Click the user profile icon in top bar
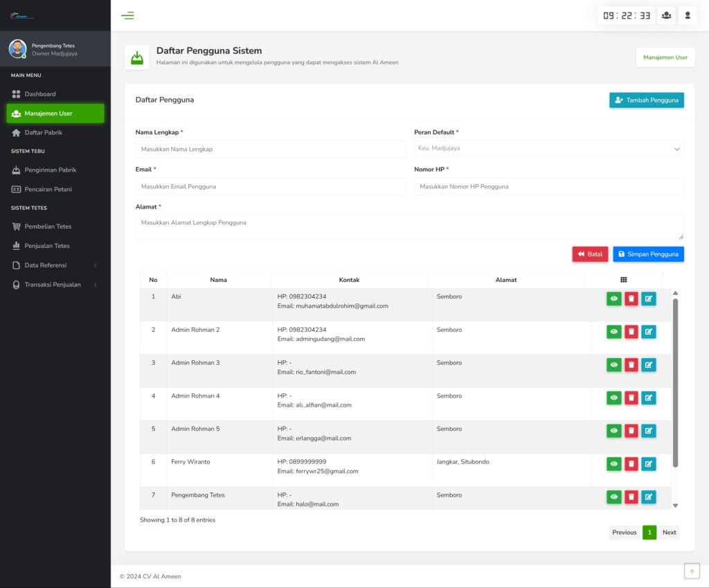This screenshot has height=588, width=709. point(687,15)
